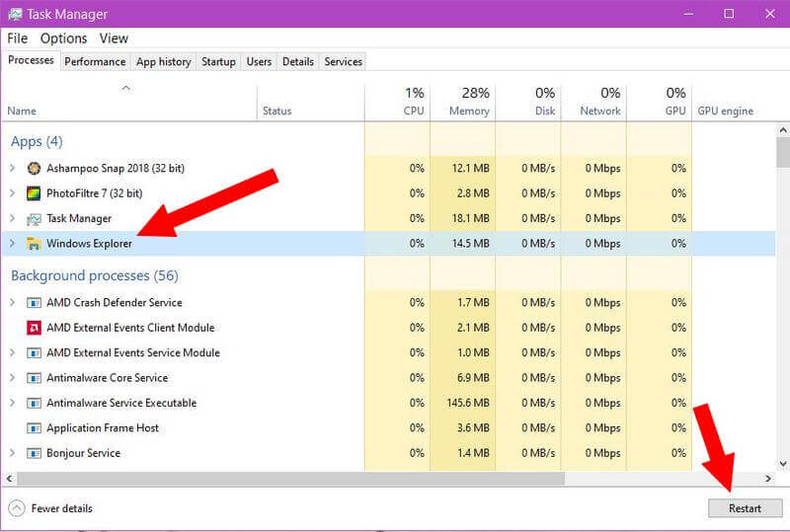Click the horizontal scrollbar right arrow
Image resolution: width=790 pixels, height=532 pixels.
point(768,479)
